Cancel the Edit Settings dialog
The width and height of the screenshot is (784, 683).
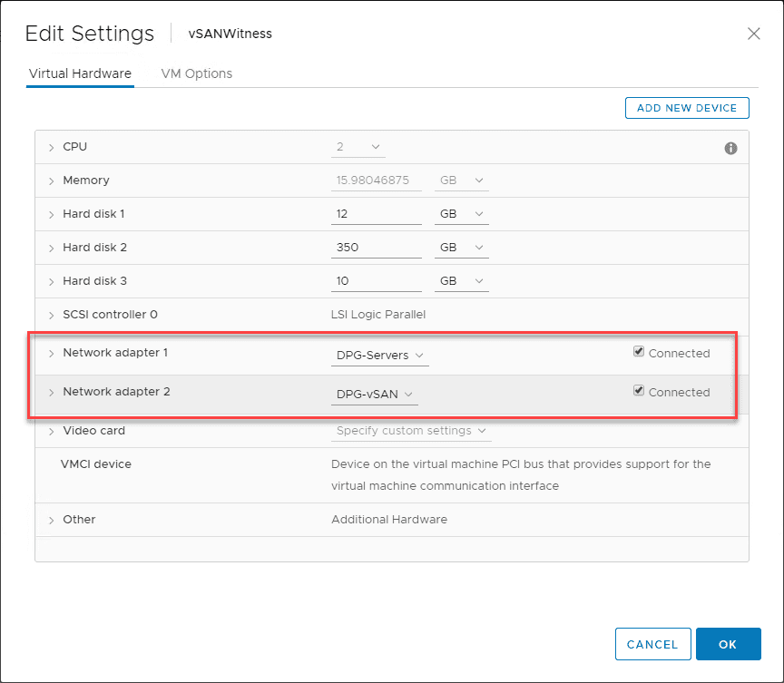click(x=652, y=644)
